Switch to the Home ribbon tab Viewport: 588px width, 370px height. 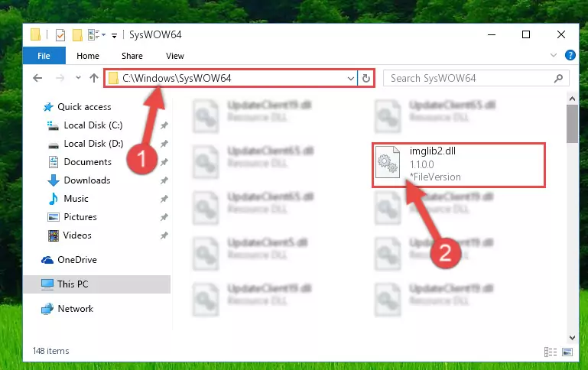coord(88,56)
